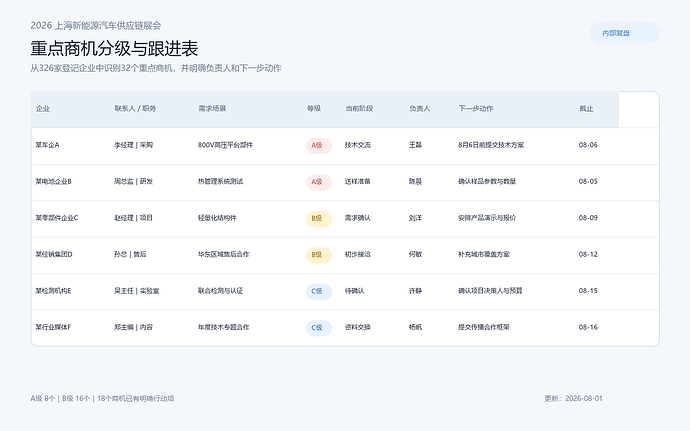The image size is (690, 431).
Task: Select the 某行业媒体F company cell
Action: click(x=53, y=328)
